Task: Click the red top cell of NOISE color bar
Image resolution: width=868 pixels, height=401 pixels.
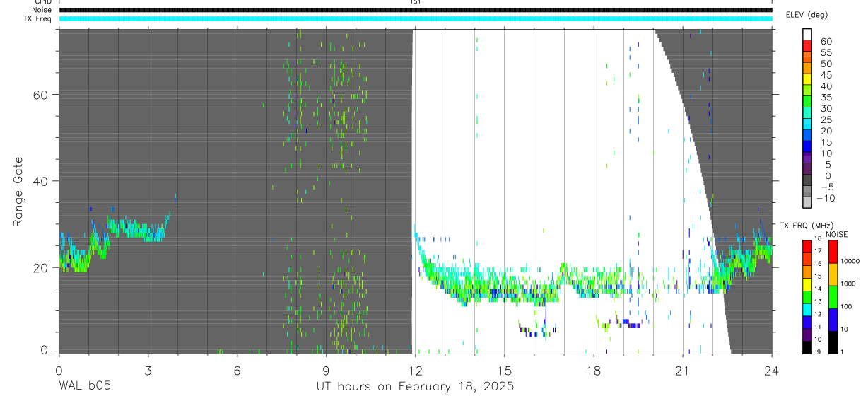Action: (x=833, y=252)
